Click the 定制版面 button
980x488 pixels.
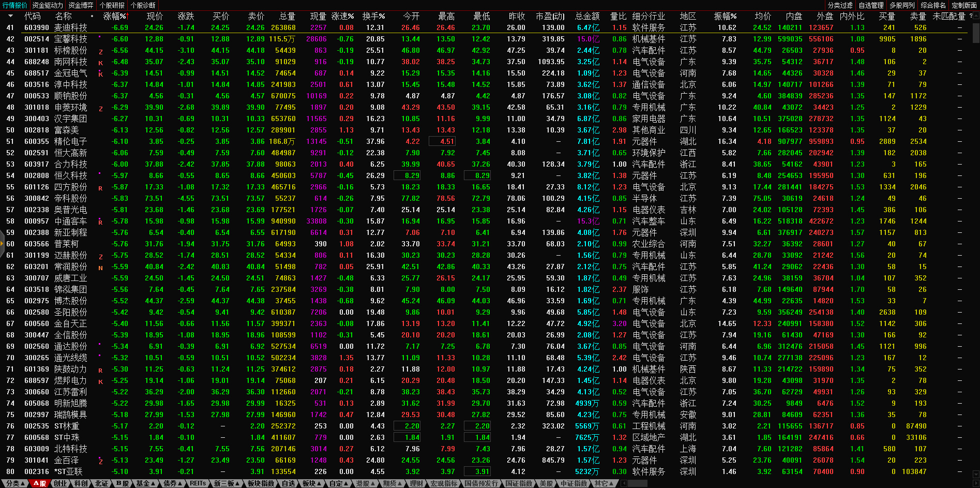coord(964,5)
